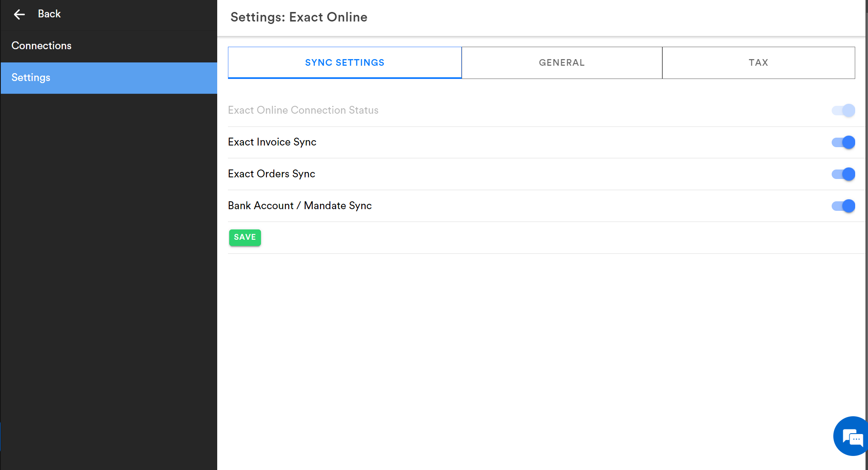Select the Sync Settings tab
The height and width of the screenshot is (470, 868).
click(345, 63)
